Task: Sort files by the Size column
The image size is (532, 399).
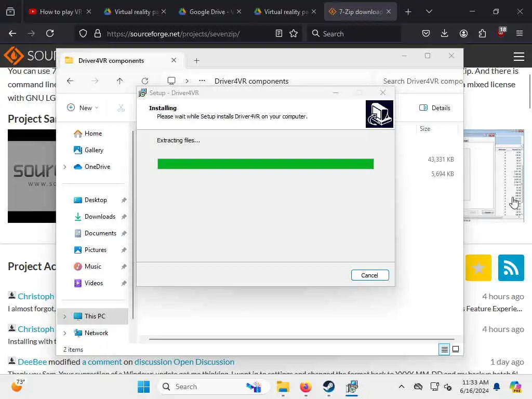Action: (425, 129)
